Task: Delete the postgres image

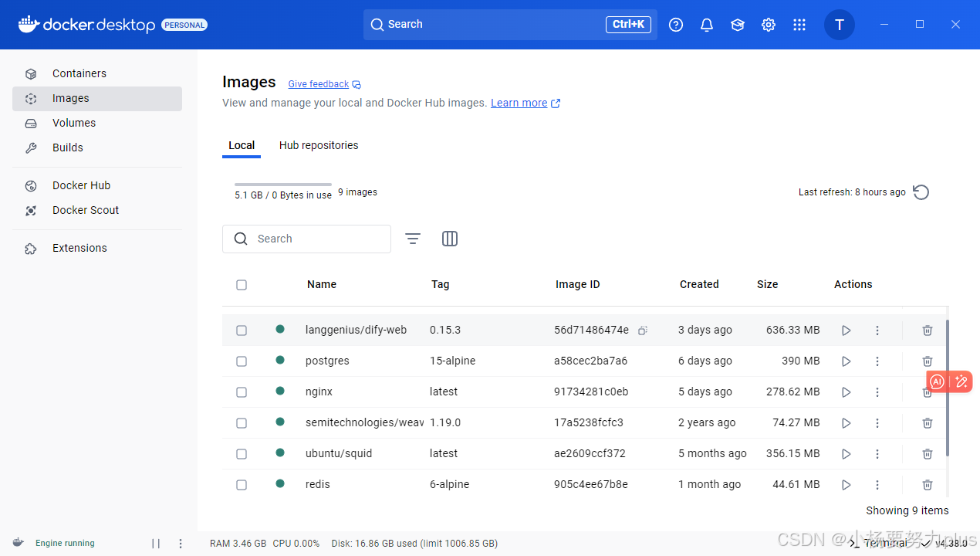Action: coord(928,361)
